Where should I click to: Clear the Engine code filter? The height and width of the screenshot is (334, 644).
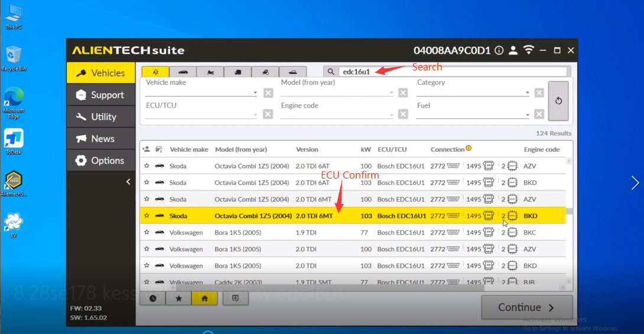tap(403, 114)
